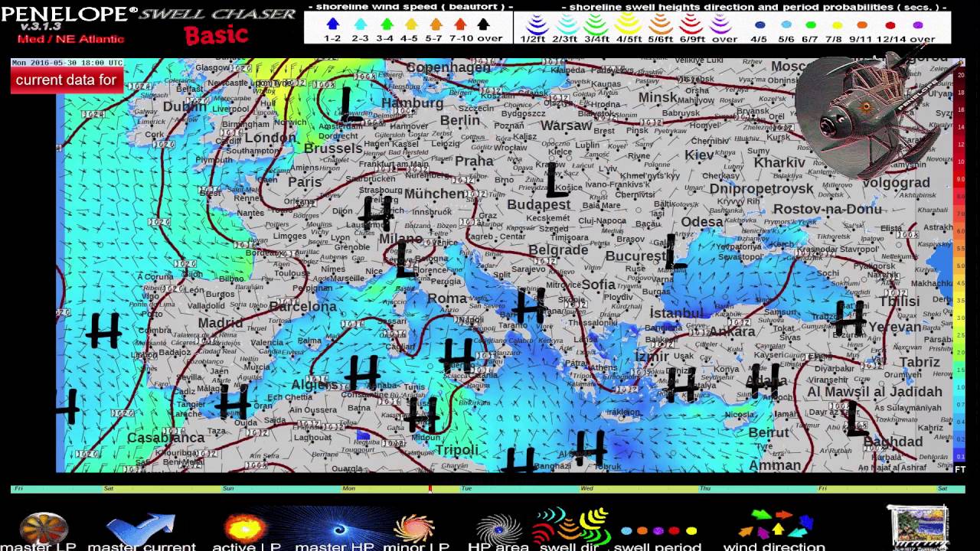Image resolution: width=980 pixels, height=551 pixels.
Task: Jump to Sat on the forecast timeline
Action: click(x=109, y=488)
